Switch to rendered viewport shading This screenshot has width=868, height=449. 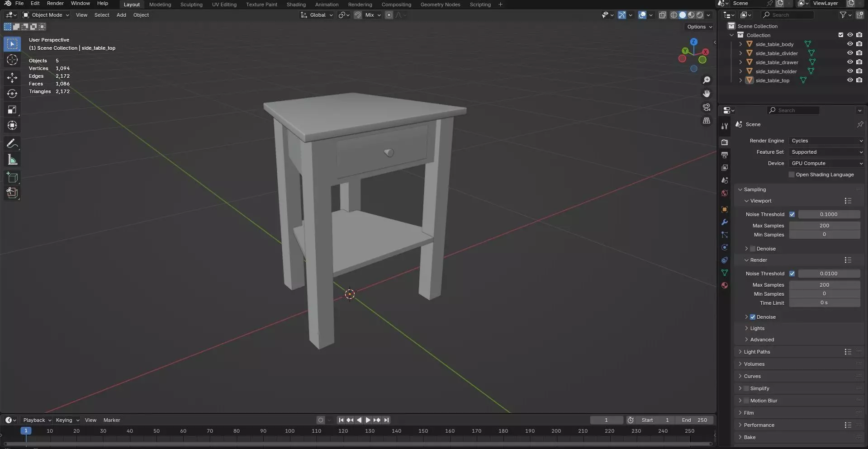click(x=700, y=15)
